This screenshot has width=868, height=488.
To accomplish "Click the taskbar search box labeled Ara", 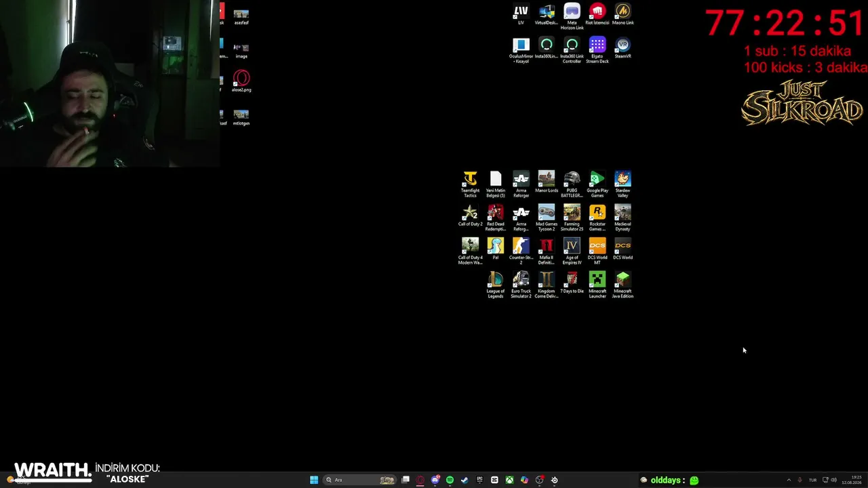I will tap(359, 480).
